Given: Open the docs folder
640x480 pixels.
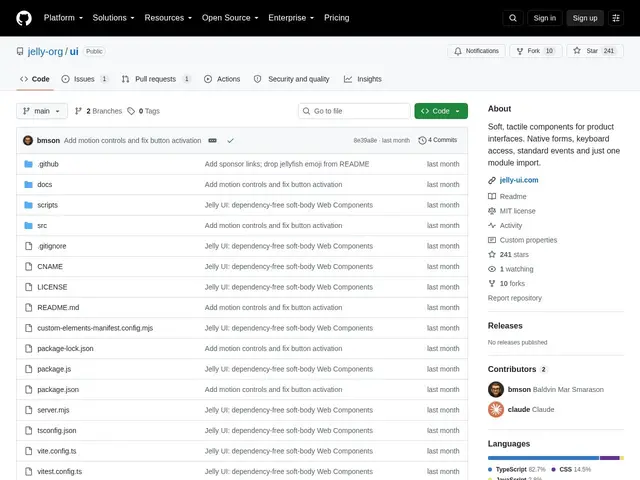Looking at the screenshot, I should [x=44, y=184].
